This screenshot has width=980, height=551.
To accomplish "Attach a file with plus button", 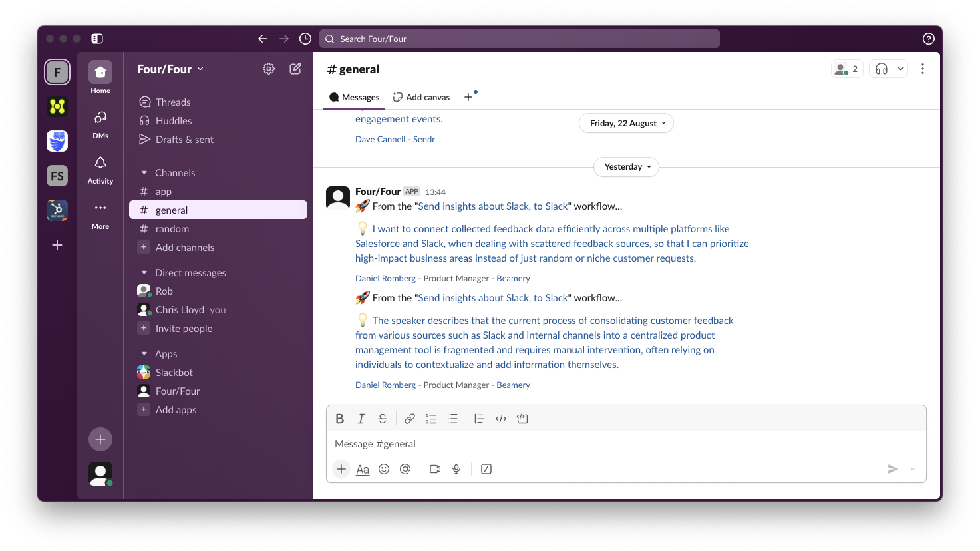I will [x=341, y=469].
